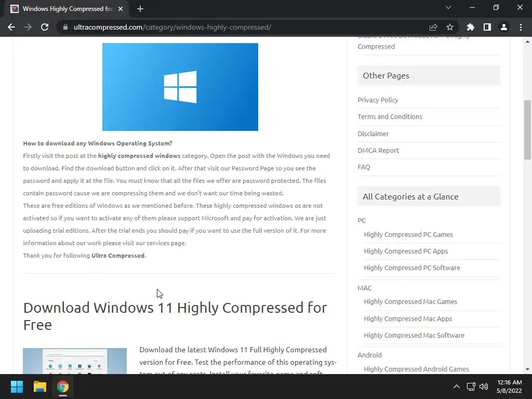Screen dimensions: 532x399
Task: Open Highly Compressed PC Games category
Action: 408,234
